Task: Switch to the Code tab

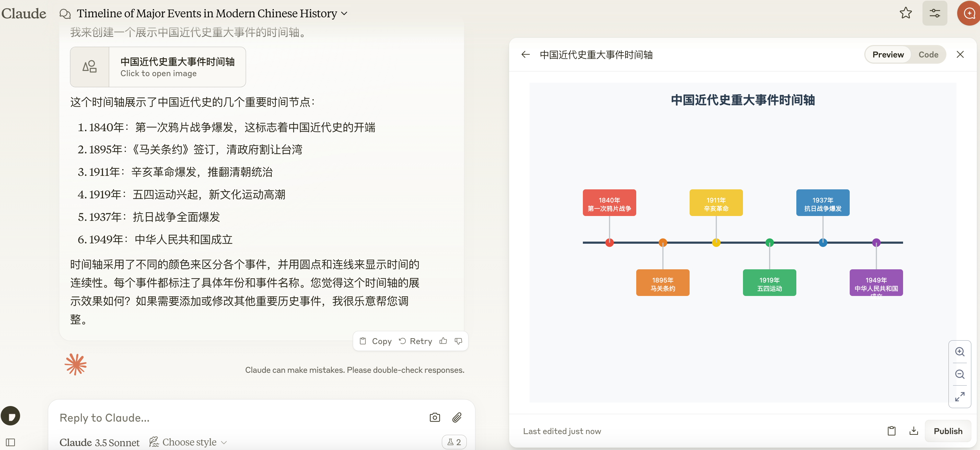Action: pyautogui.click(x=928, y=54)
